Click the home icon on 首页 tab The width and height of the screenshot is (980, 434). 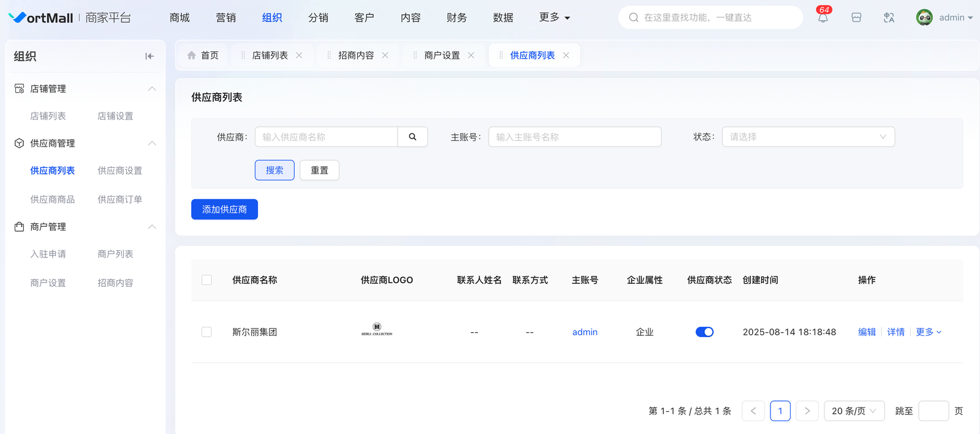[192, 56]
